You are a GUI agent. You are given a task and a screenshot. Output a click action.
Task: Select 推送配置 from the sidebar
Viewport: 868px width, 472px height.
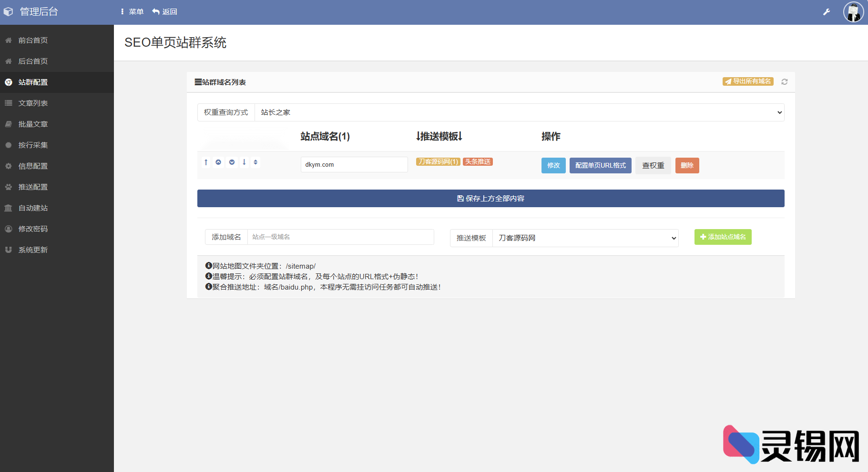(x=32, y=187)
